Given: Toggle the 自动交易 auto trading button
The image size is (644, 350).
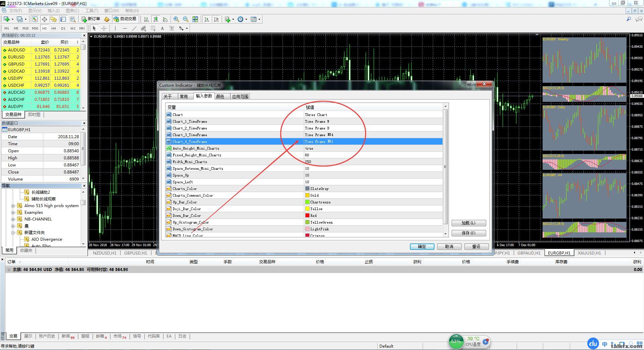Looking at the screenshot, I should pyautogui.click(x=125, y=19).
